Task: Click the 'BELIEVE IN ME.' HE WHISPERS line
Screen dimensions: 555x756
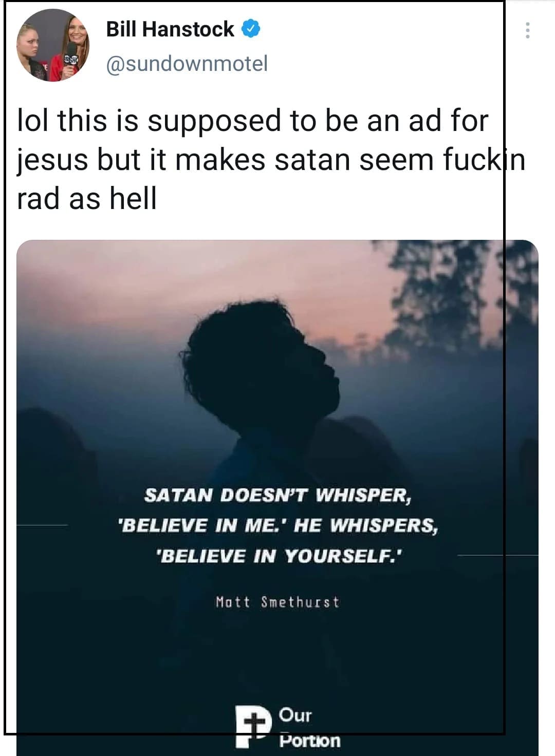Action: point(278,525)
